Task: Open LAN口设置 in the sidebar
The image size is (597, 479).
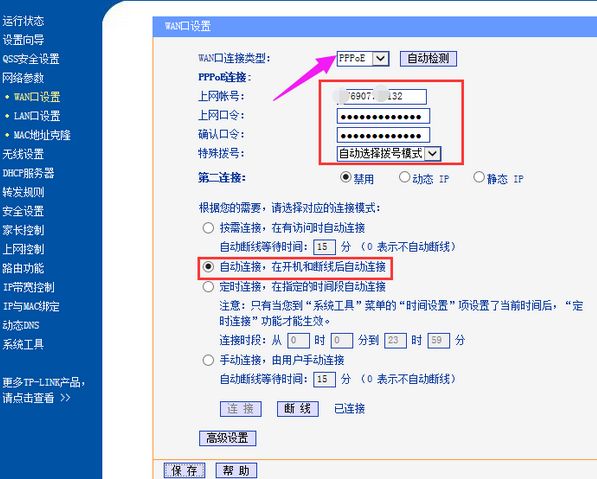Action: click(x=37, y=116)
